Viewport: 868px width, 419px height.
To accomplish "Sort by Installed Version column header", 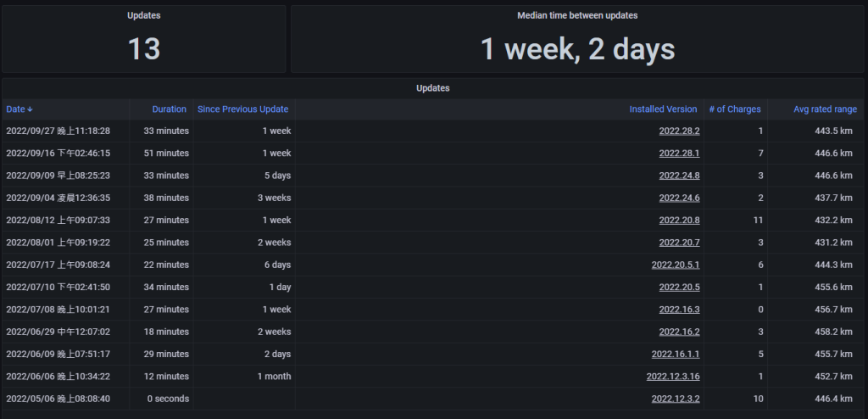I will click(663, 109).
